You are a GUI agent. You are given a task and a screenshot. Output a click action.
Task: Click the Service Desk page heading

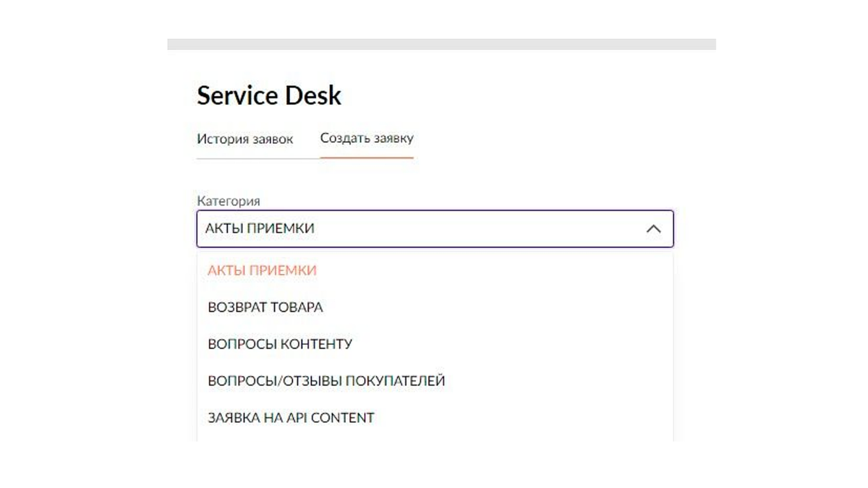click(269, 95)
